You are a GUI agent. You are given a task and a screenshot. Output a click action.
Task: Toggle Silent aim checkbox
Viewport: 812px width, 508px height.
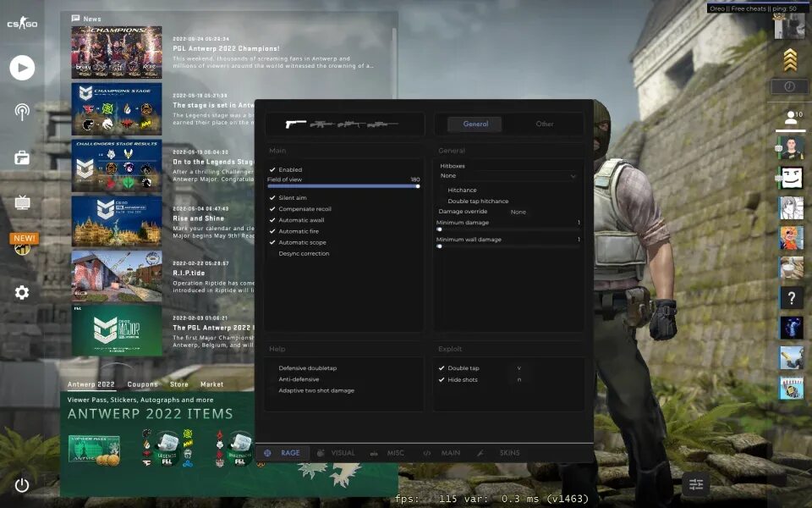point(272,197)
